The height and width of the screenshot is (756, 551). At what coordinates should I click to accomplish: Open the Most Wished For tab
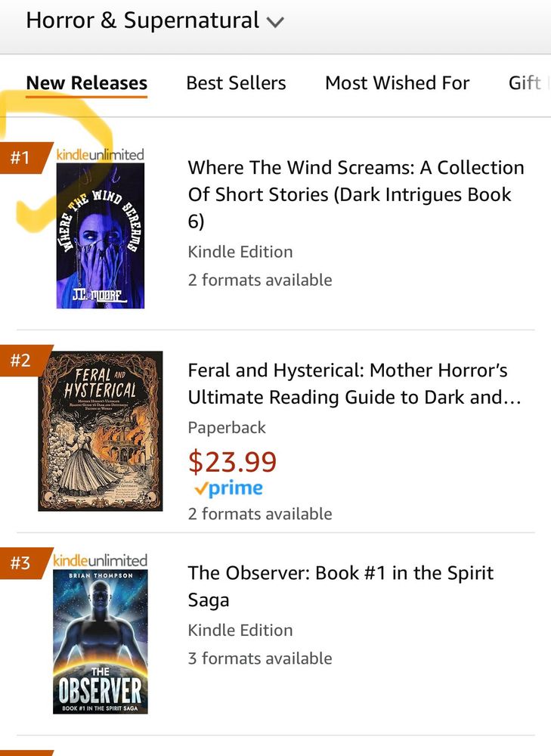coord(398,83)
